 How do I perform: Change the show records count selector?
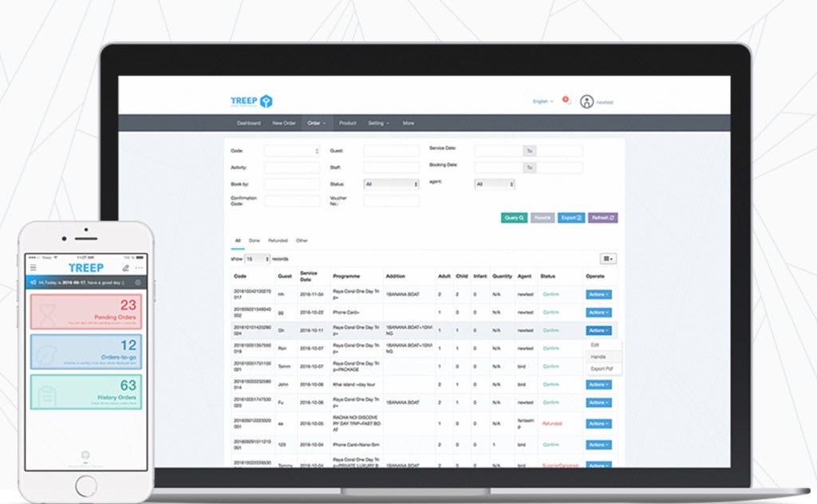point(257,259)
